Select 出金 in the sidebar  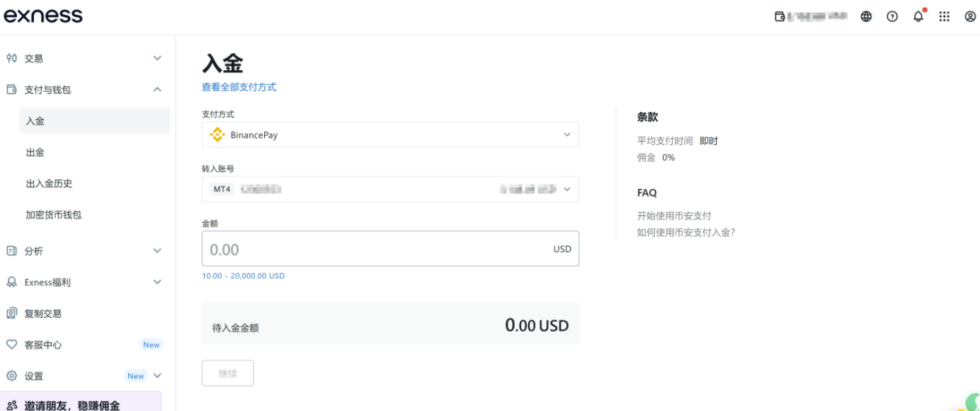(35, 152)
